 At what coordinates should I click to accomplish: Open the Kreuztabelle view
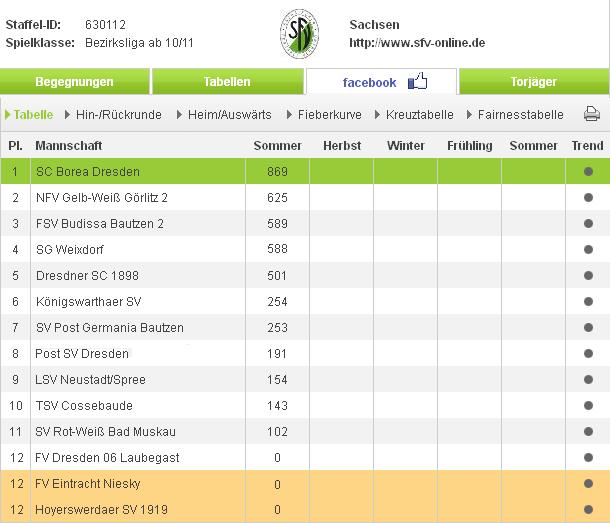pos(414,115)
